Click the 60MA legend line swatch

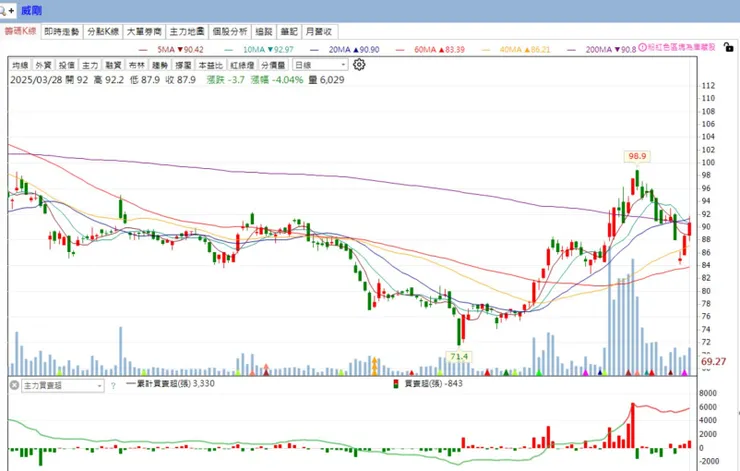[x=400, y=50]
